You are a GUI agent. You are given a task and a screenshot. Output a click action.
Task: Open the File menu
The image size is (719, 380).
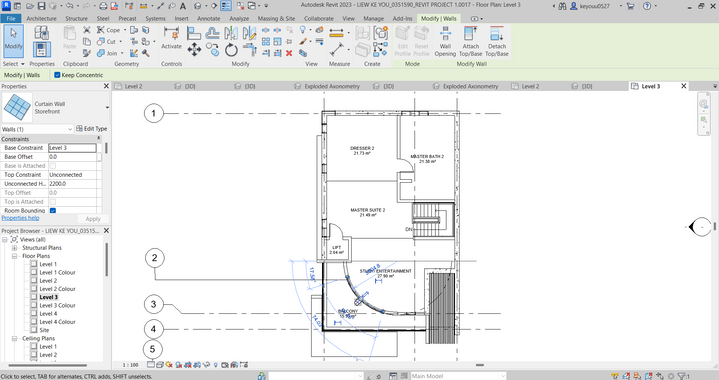click(x=11, y=18)
